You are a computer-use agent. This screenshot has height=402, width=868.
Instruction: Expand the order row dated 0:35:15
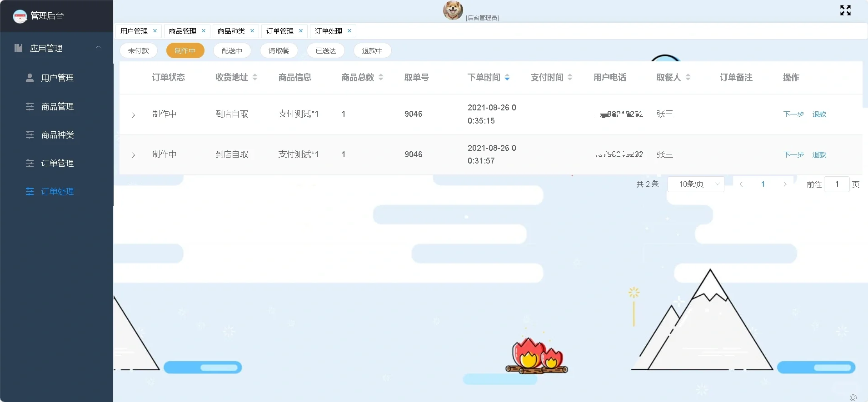[x=134, y=115]
